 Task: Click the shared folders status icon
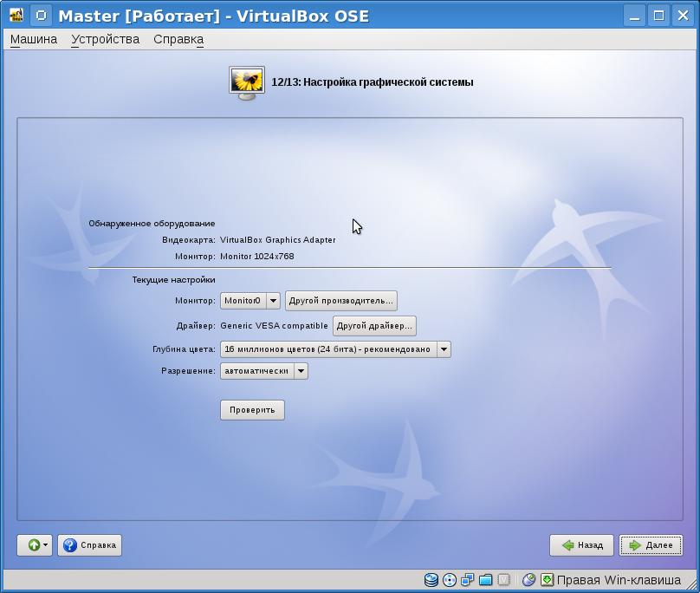pos(486,580)
